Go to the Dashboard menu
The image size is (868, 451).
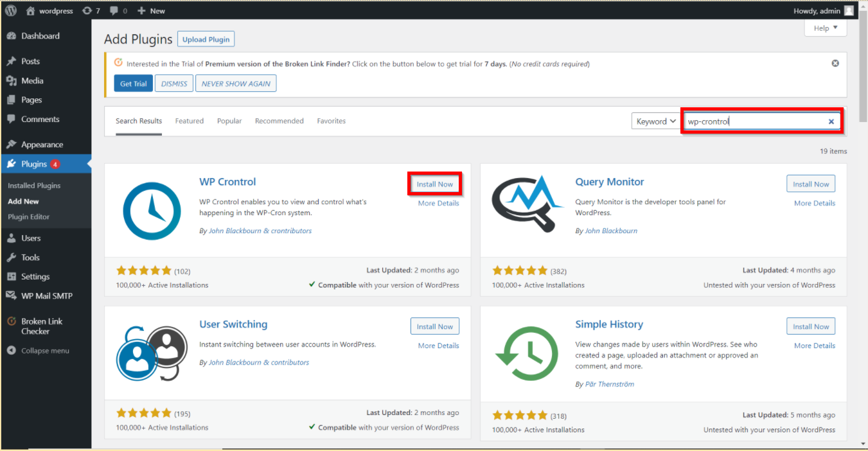(46, 36)
